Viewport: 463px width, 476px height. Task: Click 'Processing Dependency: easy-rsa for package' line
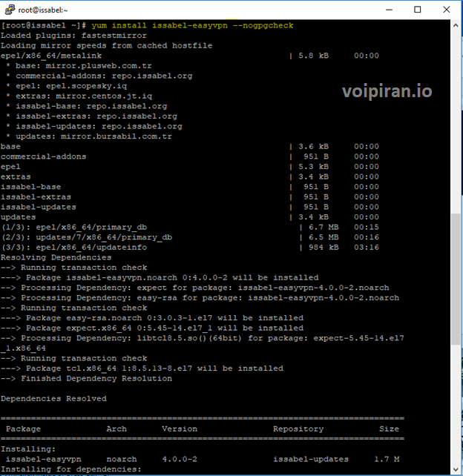[x=200, y=298]
